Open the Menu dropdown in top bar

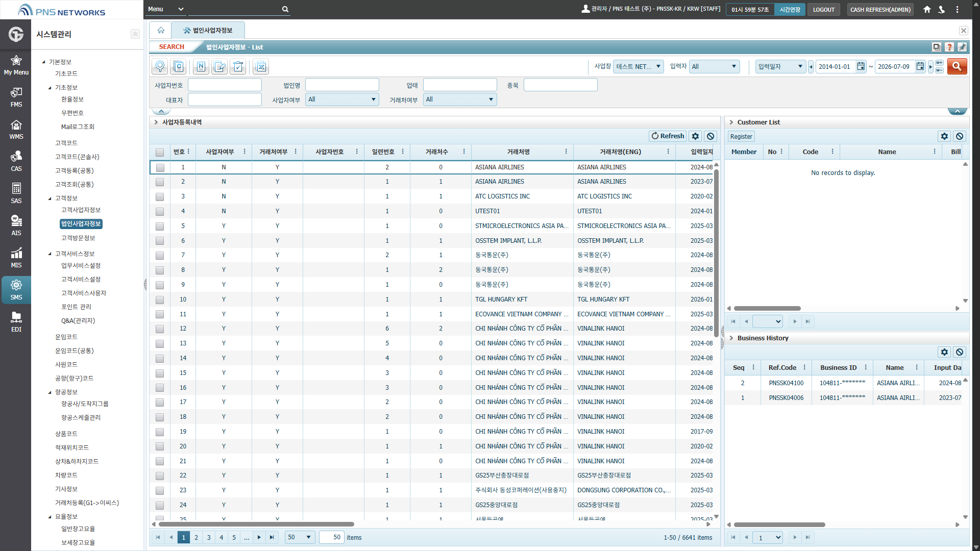pyautogui.click(x=166, y=9)
